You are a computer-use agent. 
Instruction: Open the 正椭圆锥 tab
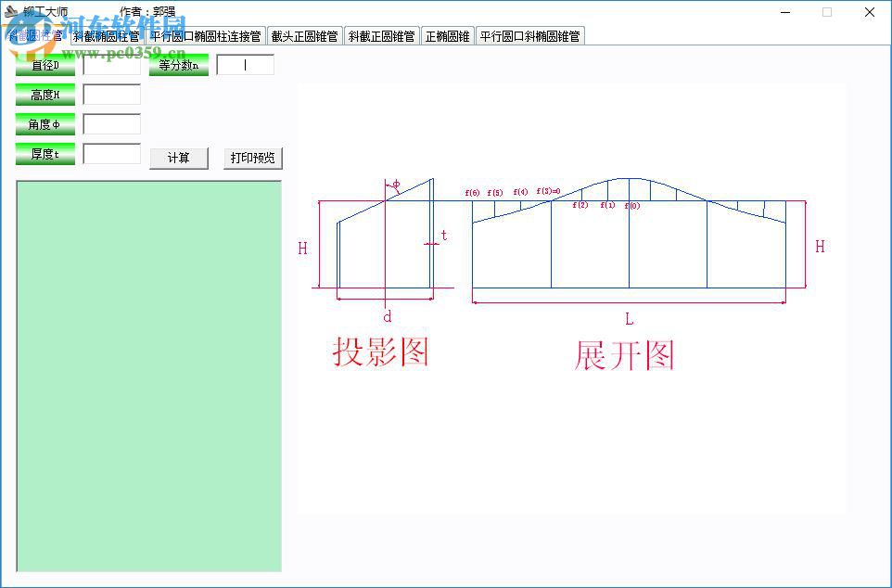pos(448,35)
